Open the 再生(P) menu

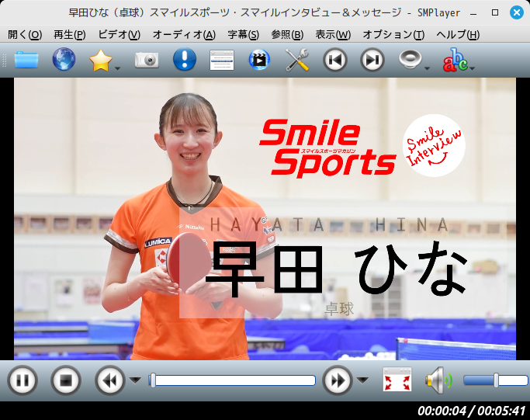70,34
